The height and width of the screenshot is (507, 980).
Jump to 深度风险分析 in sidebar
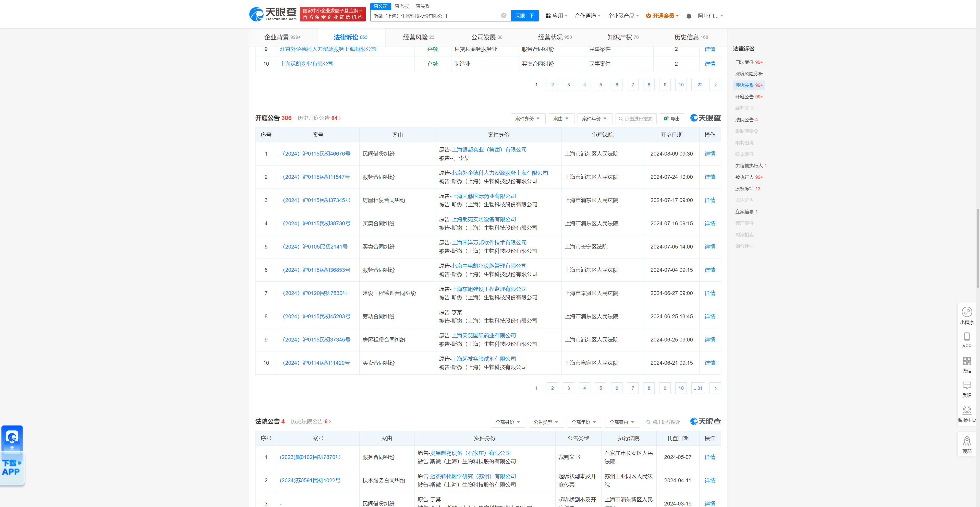(x=749, y=74)
